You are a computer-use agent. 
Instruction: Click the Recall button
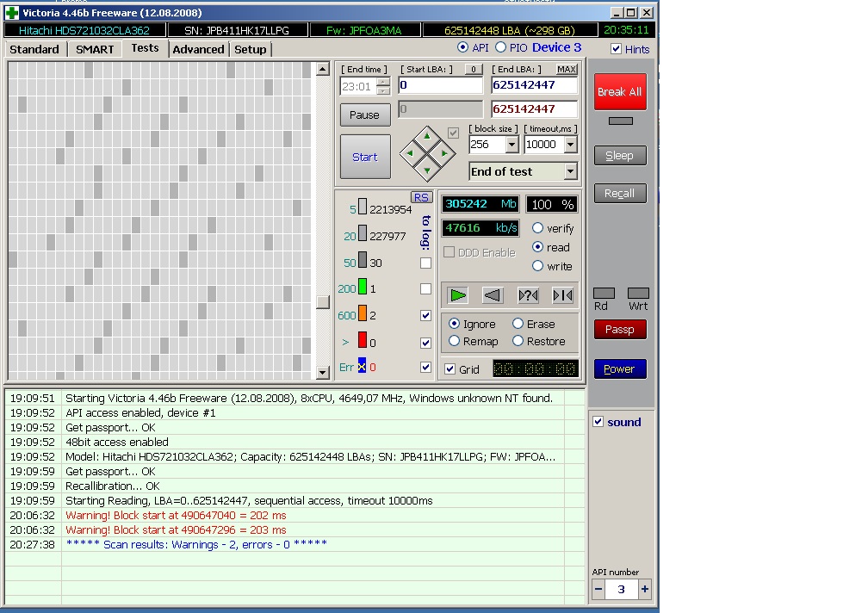(x=620, y=193)
